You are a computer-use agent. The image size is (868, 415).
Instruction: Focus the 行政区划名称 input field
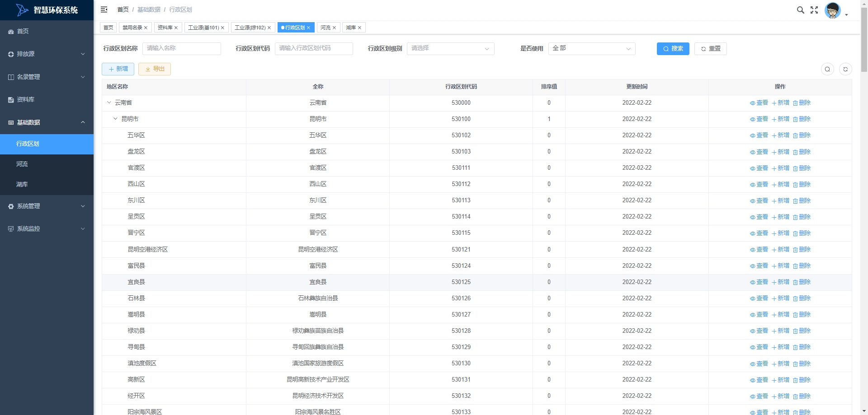pyautogui.click(x=181, y=48)
